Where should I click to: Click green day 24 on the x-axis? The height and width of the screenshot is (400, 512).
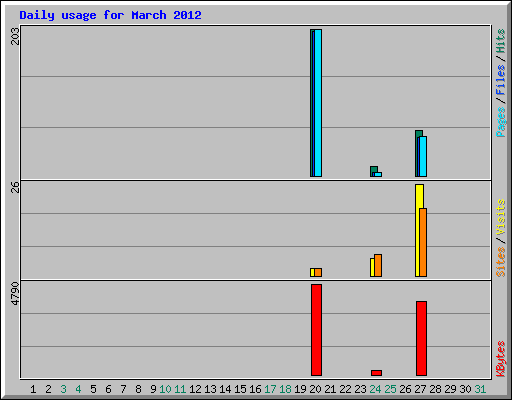coord(375,389)
